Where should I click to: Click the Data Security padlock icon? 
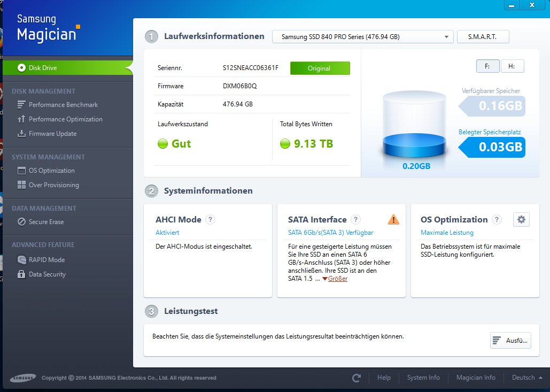(21, 274)
